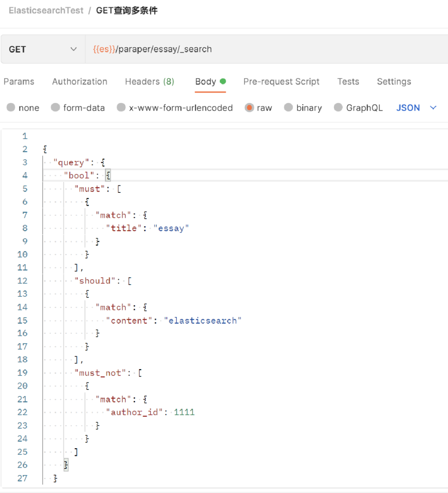Click the "should" key on line 12

[95, 281]
